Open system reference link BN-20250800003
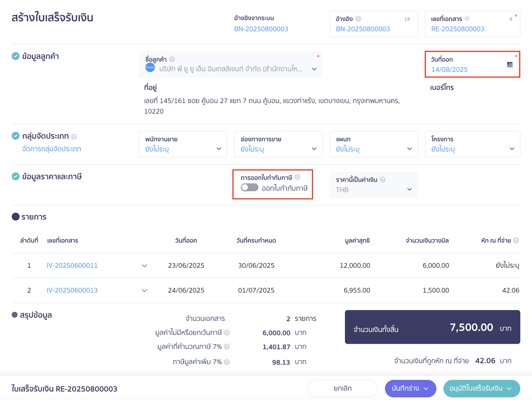 pos(261,29)
